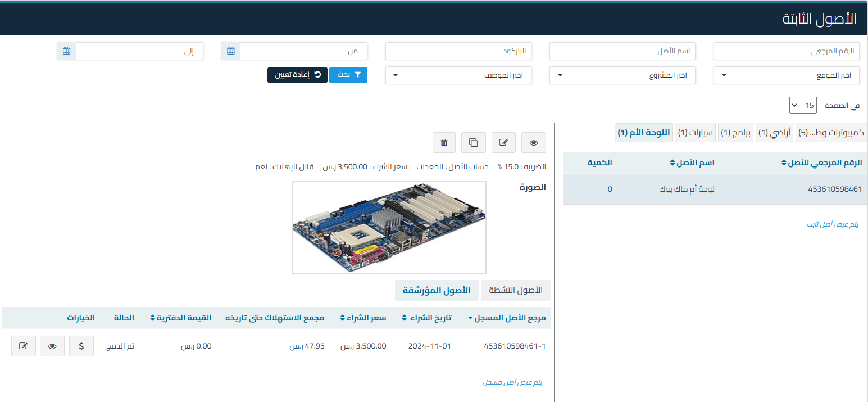Click the 47.95 ر.س depreciation value
This screenshot has height=402, width=868.
tap(307, 346)
